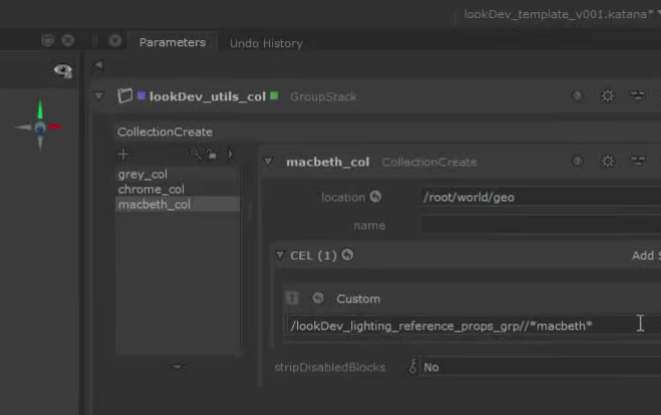Image resolution: width=661 pixels, height=415 pixels.
Task: Click the round icon next to location label
Action: click(x=375, y=197)
